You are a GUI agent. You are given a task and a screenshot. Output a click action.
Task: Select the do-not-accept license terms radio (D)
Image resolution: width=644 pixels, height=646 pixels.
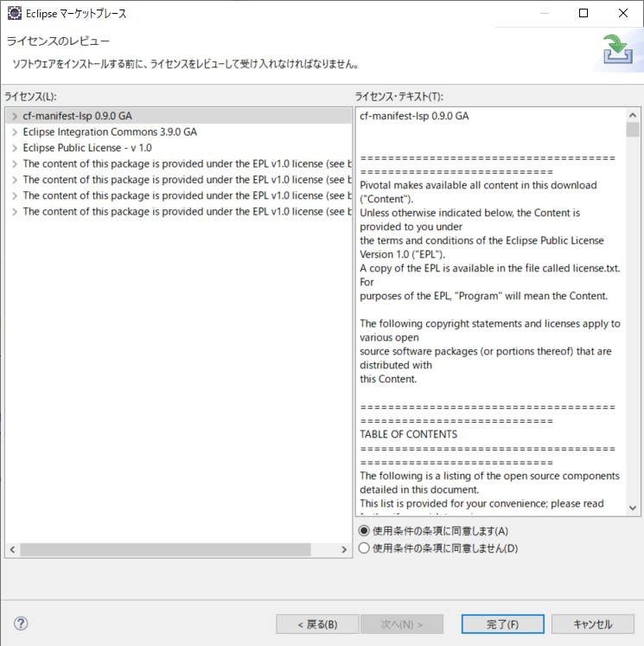pos(364,548)
